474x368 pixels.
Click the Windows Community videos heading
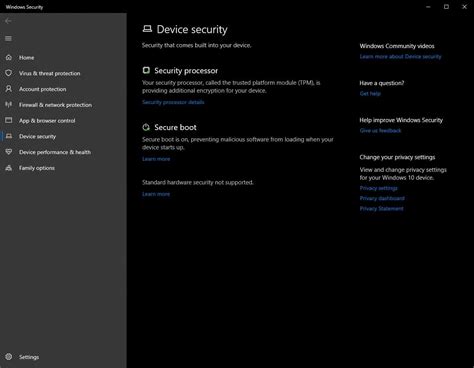pyautogui.click(x=397, y=46)
